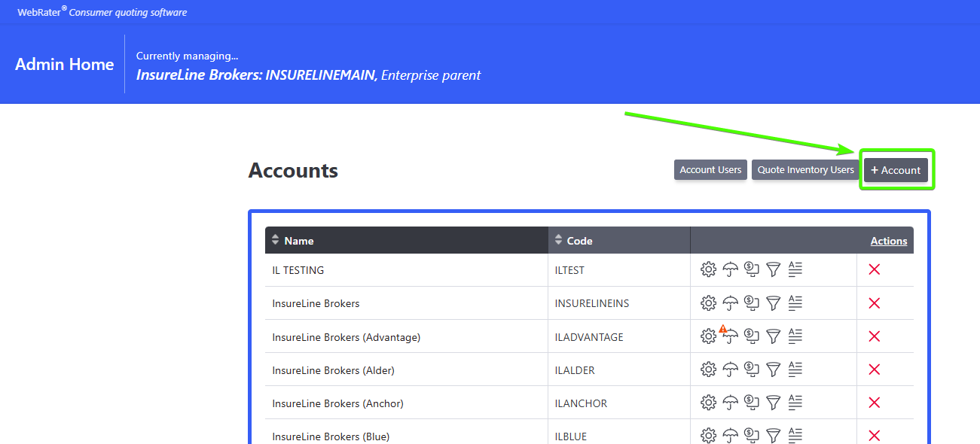Open settings gear for IL TESTING account

(x=708, y=269)
